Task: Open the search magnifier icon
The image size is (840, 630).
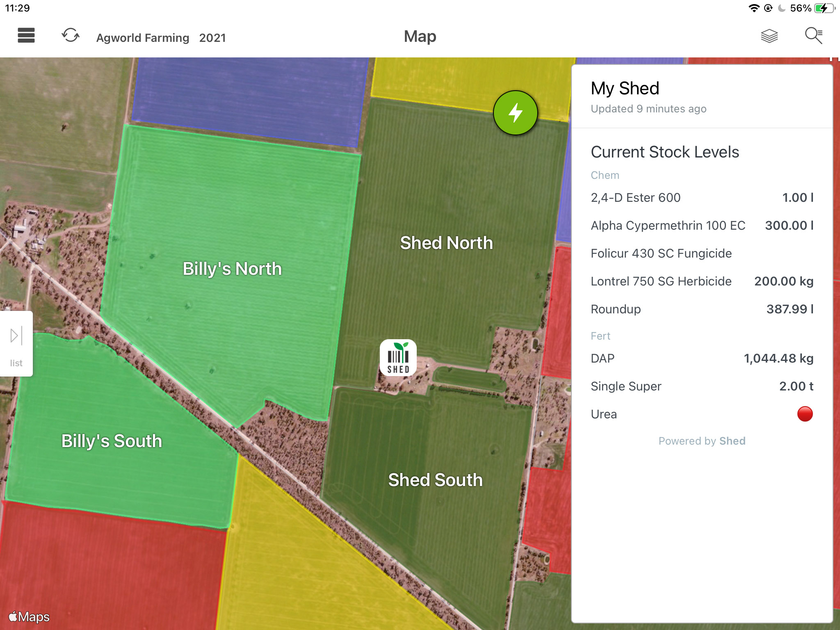Action: point(814,36)
